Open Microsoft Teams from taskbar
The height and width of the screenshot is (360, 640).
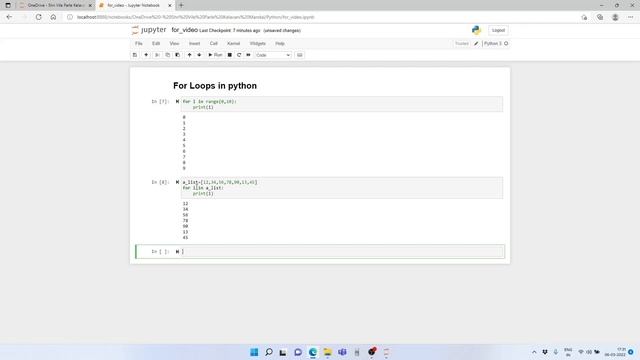342,352
